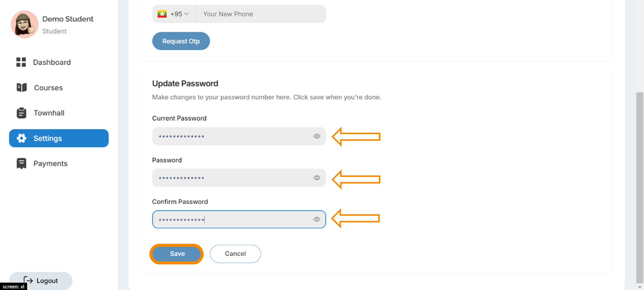Click into the Current Password field
This screenshot has height=290, width=644.
coord(239,136)
